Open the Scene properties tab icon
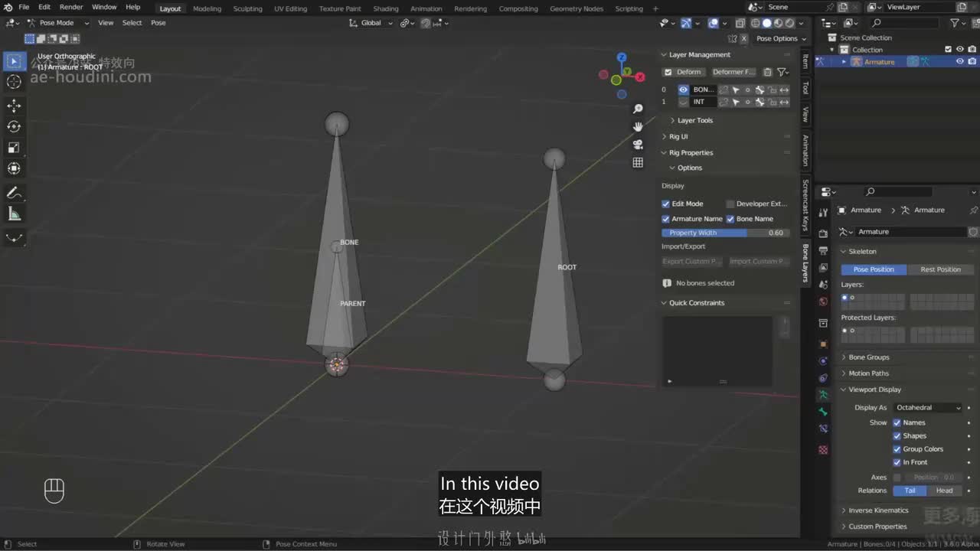 click(x=823, y=284)
